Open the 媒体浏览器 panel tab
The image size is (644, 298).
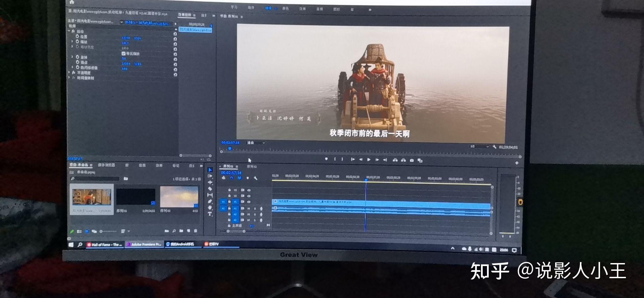[x=106, y=165]
